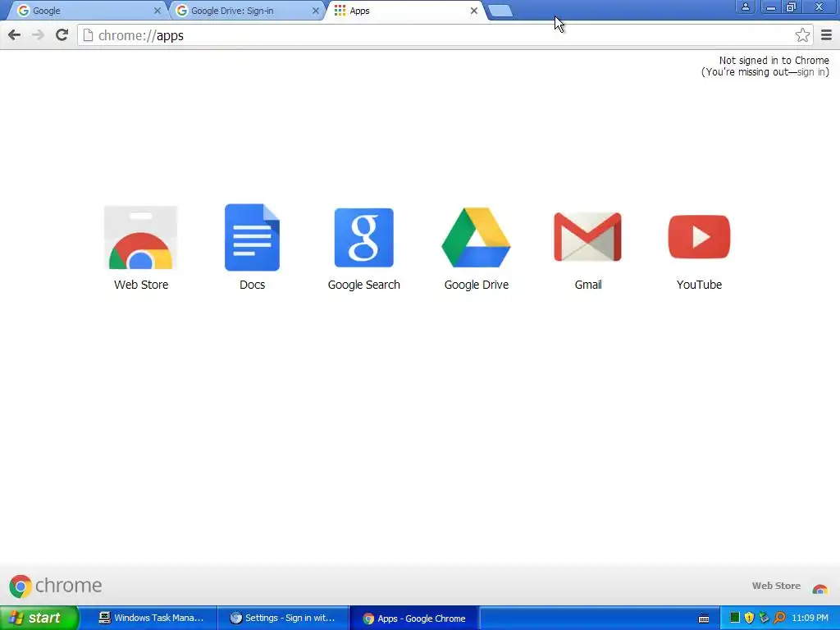Click the Chrome user profile icon
This screenshot has width=840, height=630.
tap(745, 7)
